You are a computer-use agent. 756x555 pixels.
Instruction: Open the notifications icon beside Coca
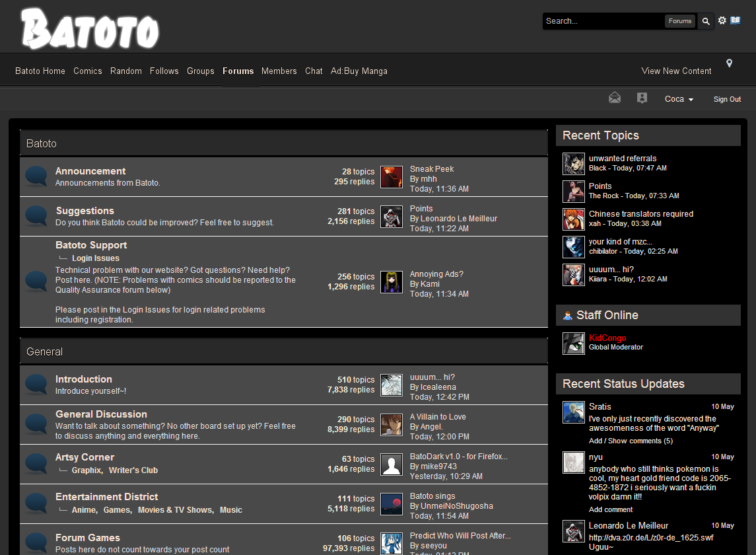(642, 98)
